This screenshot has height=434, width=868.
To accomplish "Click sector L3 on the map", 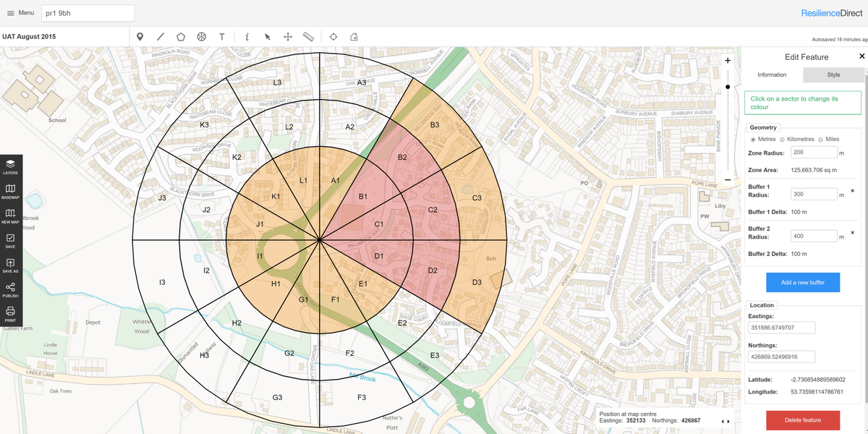I will pyautogui.click(x=277, y=83).
